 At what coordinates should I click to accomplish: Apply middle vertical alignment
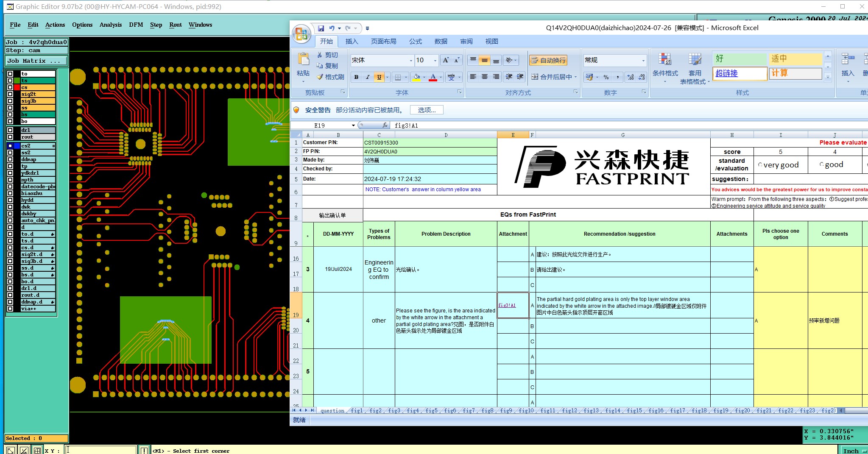(x=484, y=60)
